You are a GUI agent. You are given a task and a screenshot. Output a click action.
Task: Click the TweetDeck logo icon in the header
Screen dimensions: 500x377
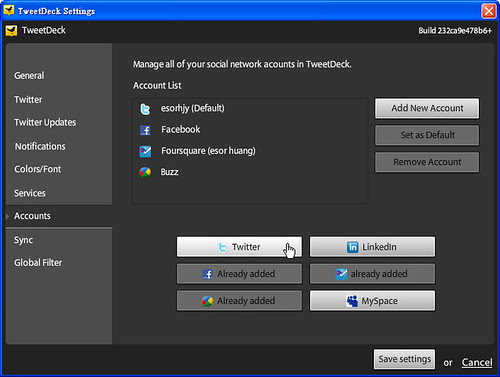coord(11,31)
